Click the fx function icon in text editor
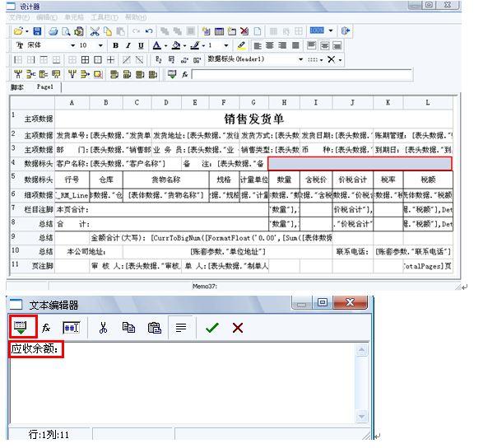 pyautogui.click(x=46, y=328)
